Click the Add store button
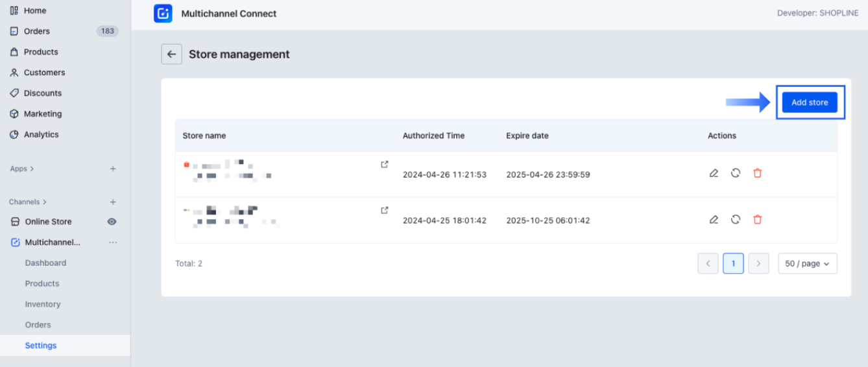Viewport: 868px width, 367px height. coord(810,102)
